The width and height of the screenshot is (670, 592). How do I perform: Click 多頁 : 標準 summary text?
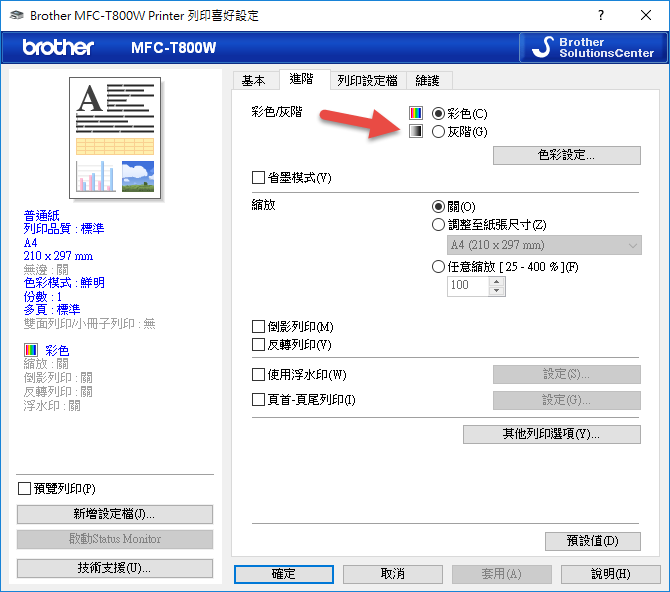click(x=52, y=309)
